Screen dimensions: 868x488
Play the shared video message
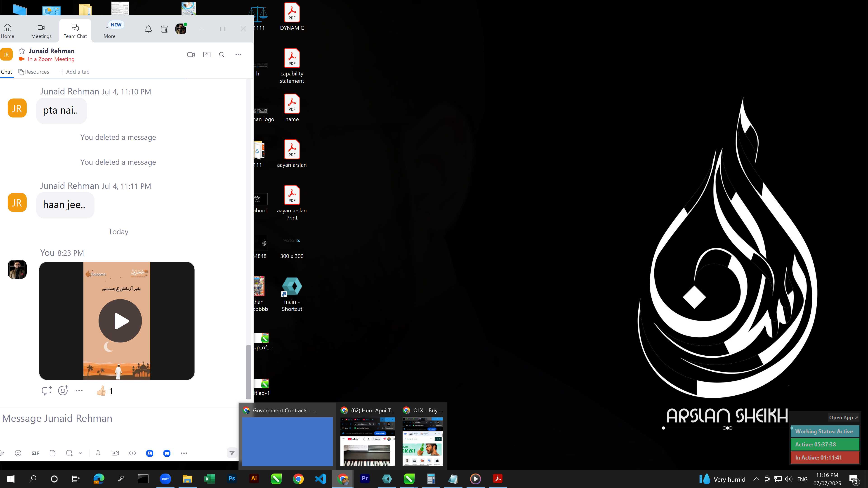[120, 321]
